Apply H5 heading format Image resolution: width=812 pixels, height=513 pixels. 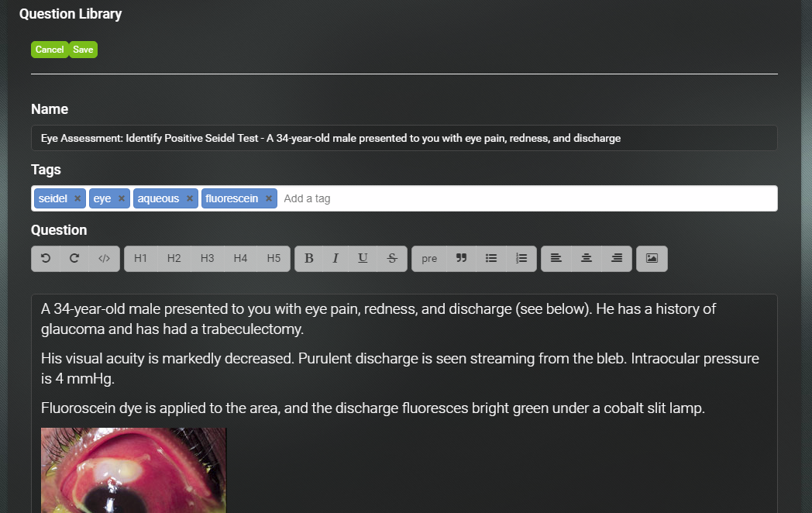coord(274,258)
